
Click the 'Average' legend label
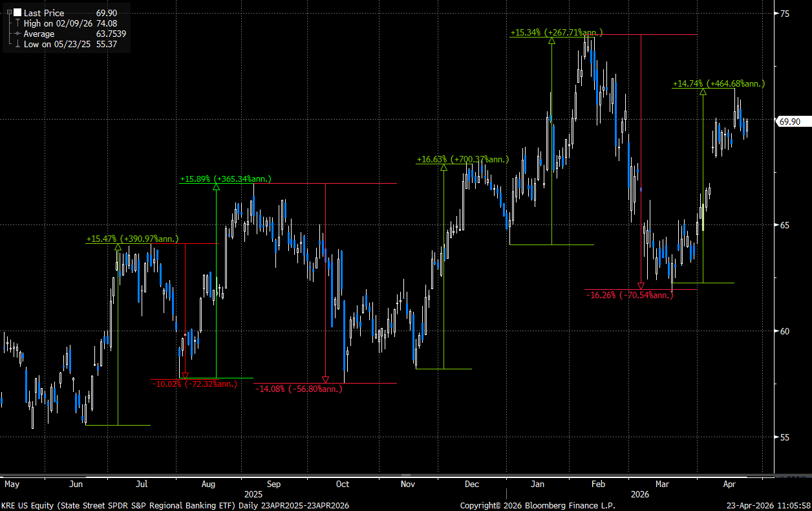39,34
